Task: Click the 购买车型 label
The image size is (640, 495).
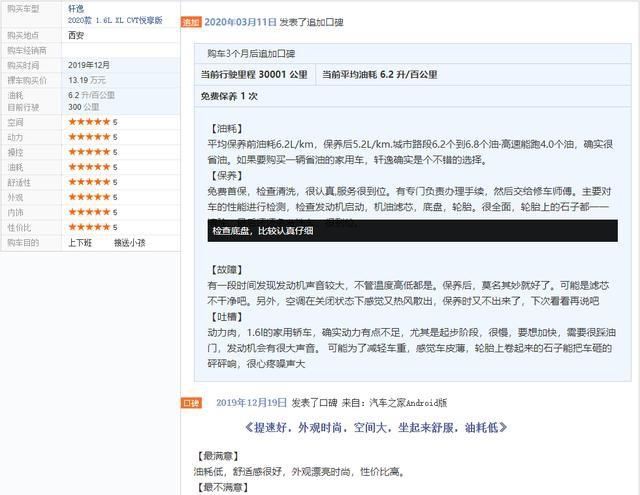Action: tap(23, 9)
